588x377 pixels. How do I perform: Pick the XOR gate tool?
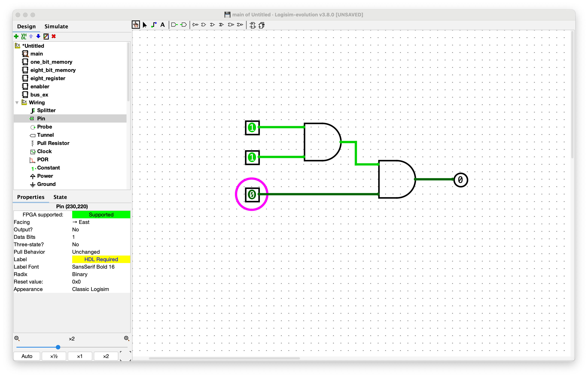(221, 25)
